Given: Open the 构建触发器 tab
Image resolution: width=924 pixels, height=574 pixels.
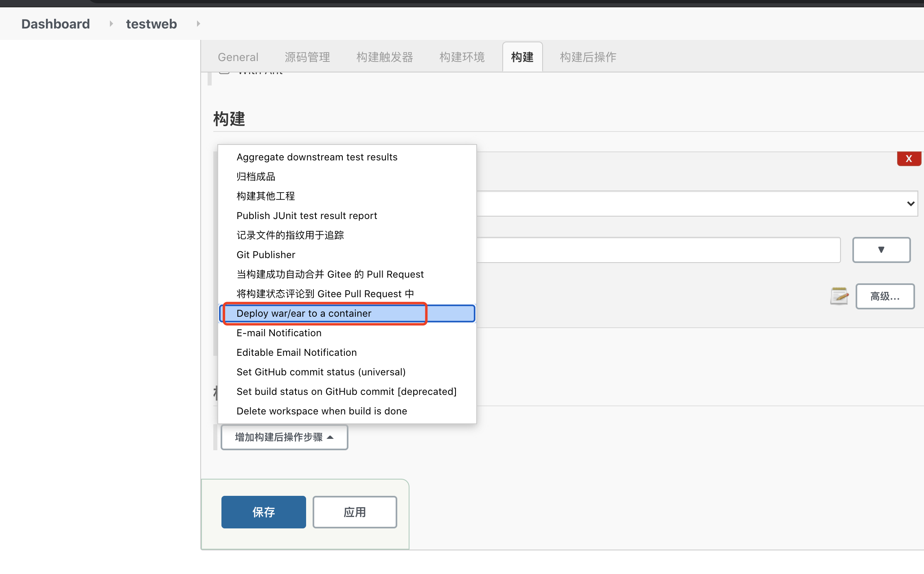Looking at the screenshot, I should (385, 57).
